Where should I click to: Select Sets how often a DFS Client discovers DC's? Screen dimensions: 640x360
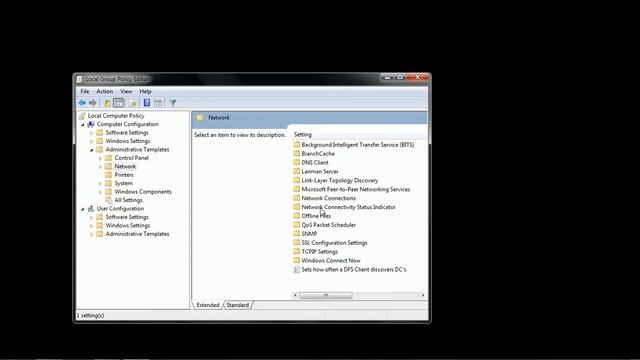(353, 269)
